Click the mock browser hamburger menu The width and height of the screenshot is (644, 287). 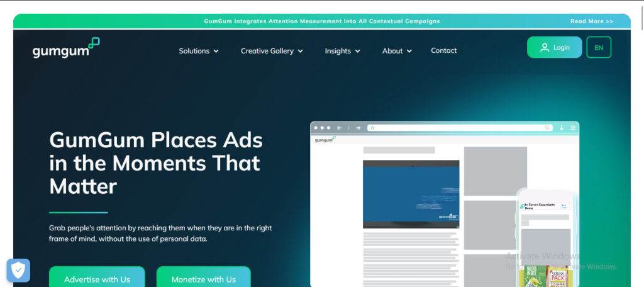tap(572, 128)
